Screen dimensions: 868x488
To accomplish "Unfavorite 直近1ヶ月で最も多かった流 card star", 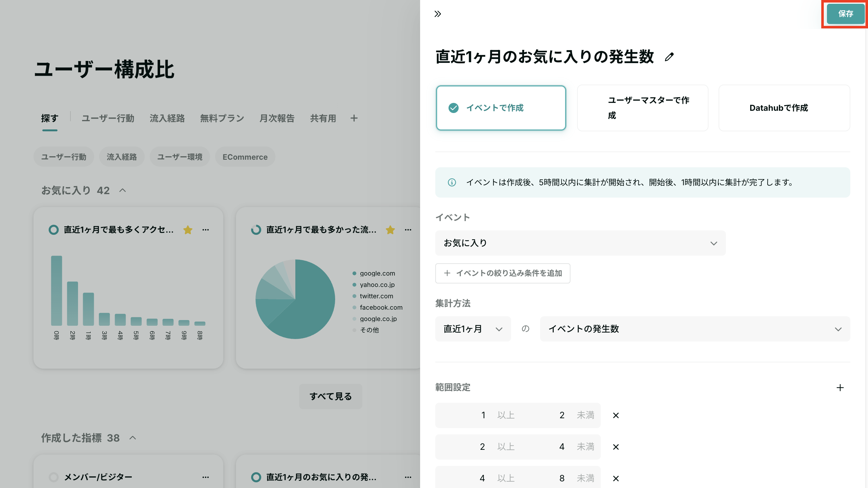I will point(390,230).
